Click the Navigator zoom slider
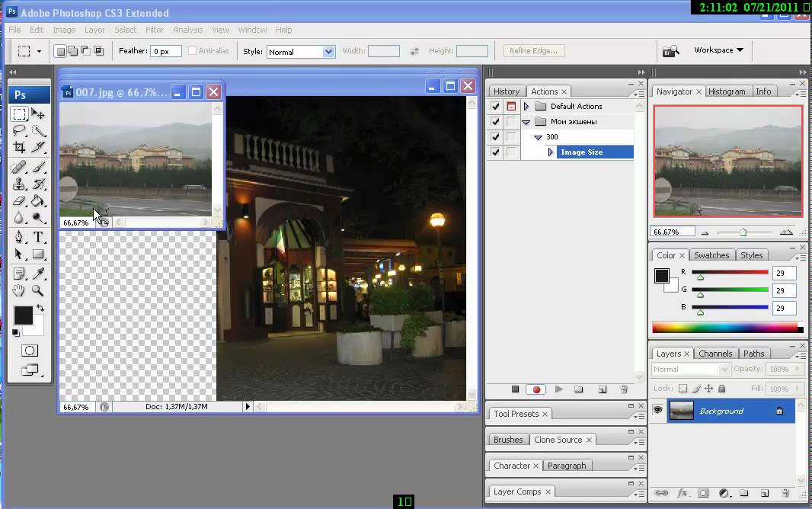Image resolution: width=812 pixels, height=509 pixels. [743, 232]
